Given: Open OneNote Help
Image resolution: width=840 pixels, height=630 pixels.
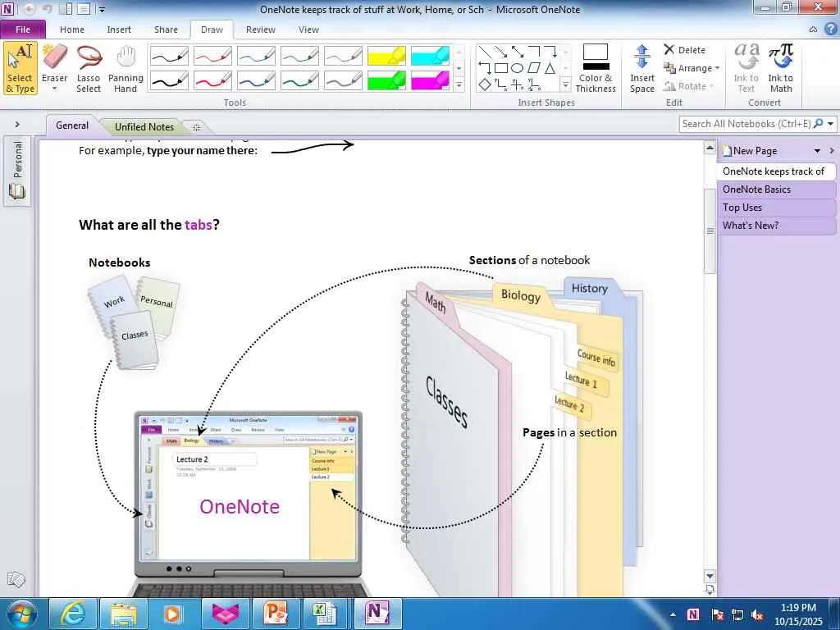Looking at the screenshot, I should tap(831, 30).
